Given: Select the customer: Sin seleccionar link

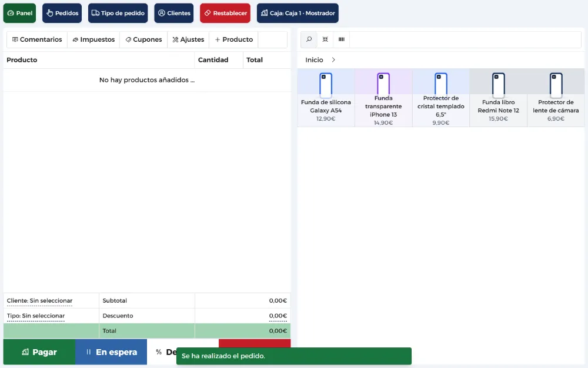Looking at the screenshot, I should point(39,301).
